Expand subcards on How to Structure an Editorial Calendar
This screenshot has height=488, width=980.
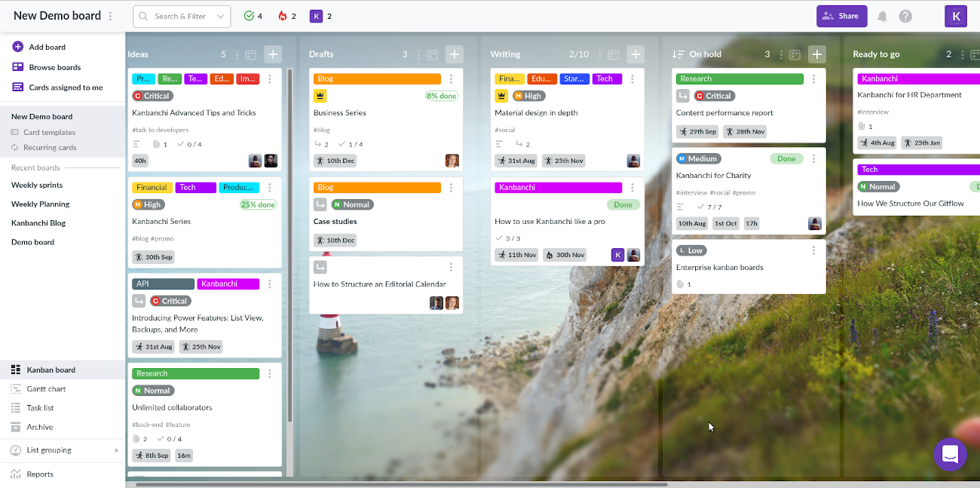[320, 267]
